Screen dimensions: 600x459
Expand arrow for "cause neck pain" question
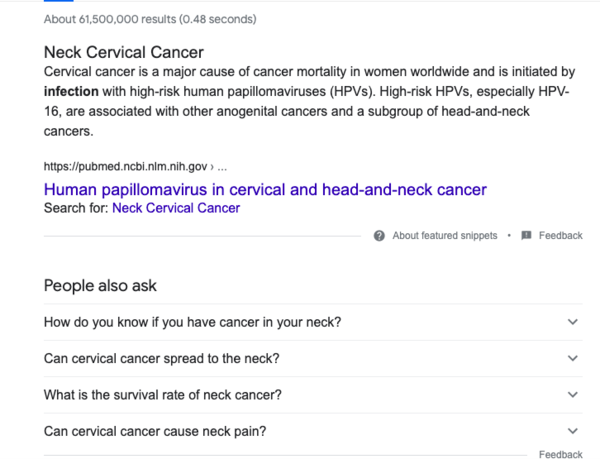tap(573, 431)
